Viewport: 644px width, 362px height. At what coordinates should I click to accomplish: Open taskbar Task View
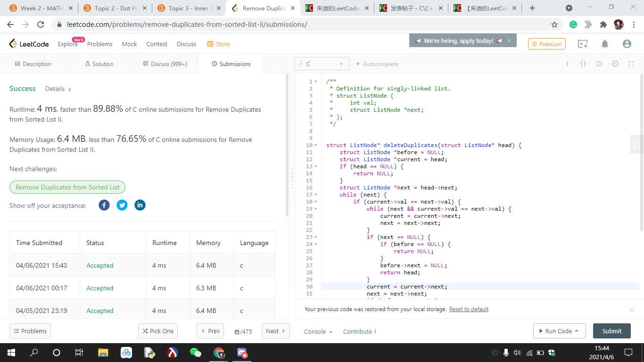[79, 353]
